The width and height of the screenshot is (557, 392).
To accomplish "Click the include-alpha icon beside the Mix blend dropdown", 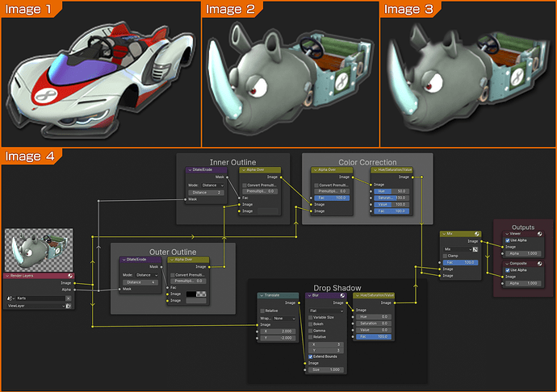I will (x=475, y=249).
